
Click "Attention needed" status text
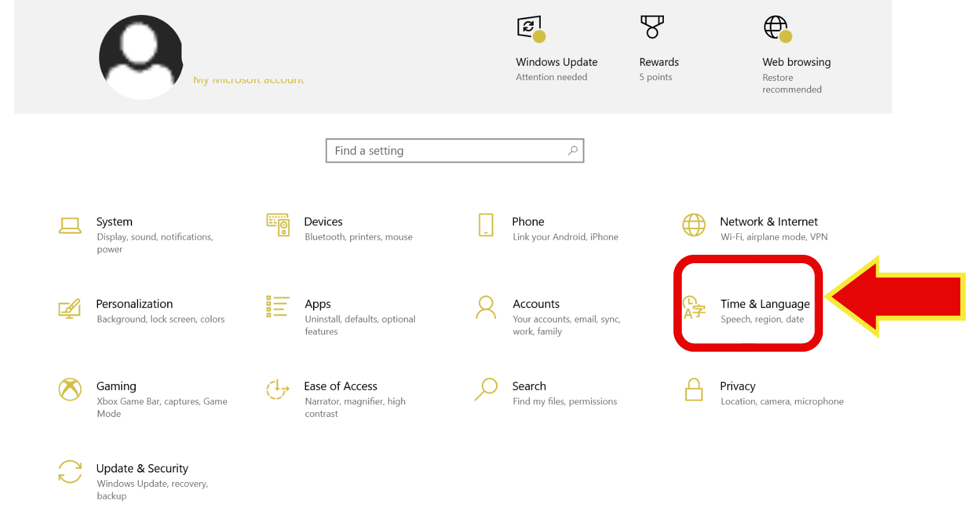(552, 77)
